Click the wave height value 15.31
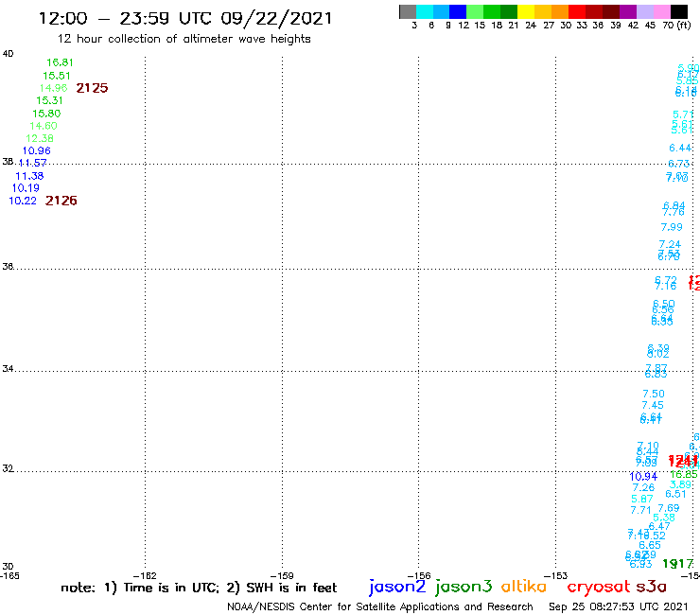 (49, 100)
